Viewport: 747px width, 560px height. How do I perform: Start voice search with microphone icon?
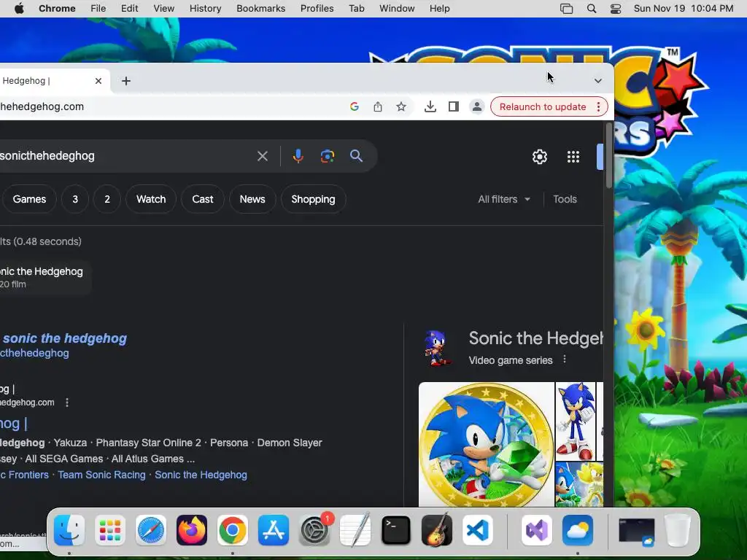298,156
